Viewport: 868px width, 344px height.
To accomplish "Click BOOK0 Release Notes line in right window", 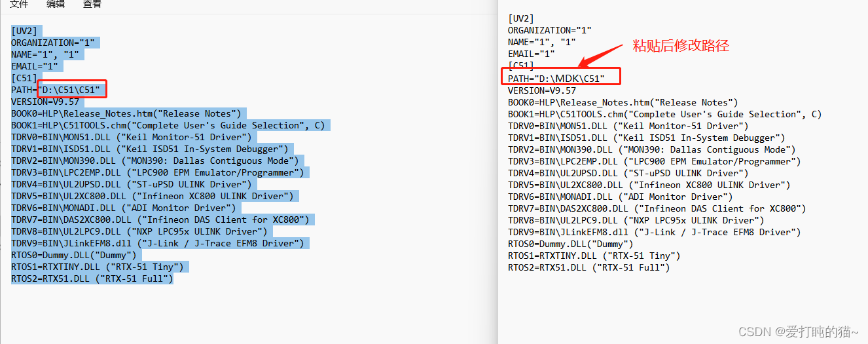I will click(x=623, y=102).
